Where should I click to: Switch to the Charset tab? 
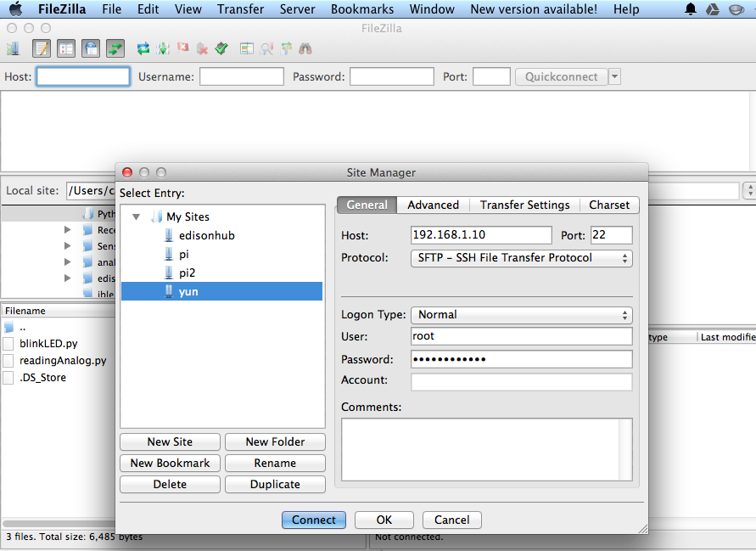[609, 205]
